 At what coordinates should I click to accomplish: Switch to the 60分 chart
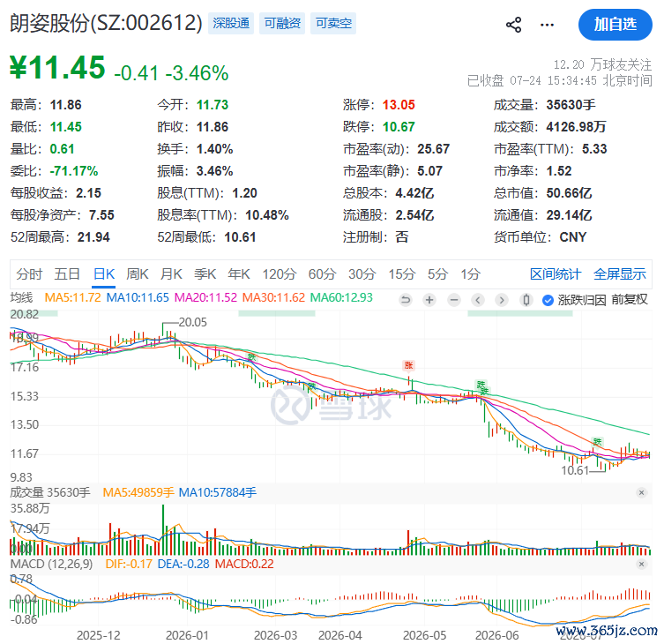tap(322, 274)
